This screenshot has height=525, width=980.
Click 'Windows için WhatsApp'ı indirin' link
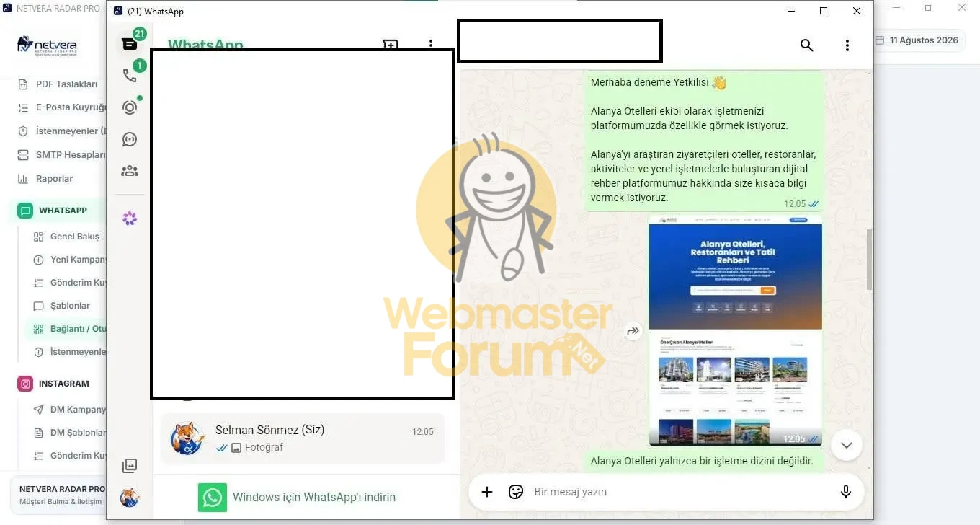(x=314, y=497)
